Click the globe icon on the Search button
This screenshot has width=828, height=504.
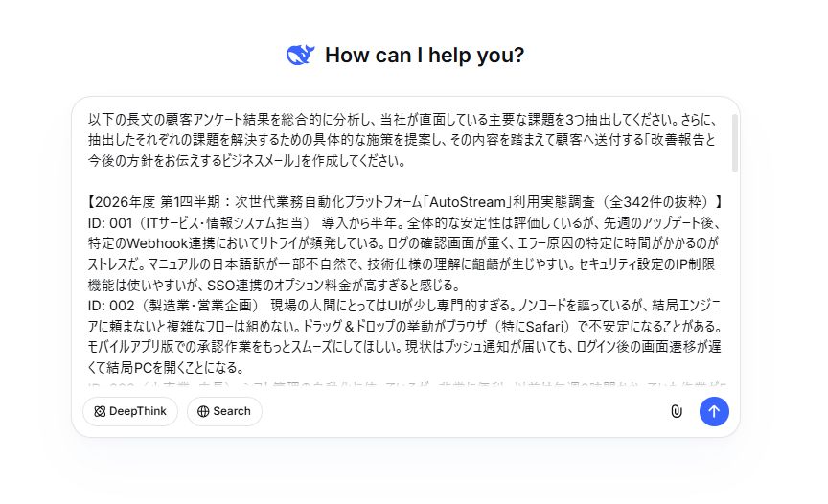pyautogui.click(x=203, y=411)
